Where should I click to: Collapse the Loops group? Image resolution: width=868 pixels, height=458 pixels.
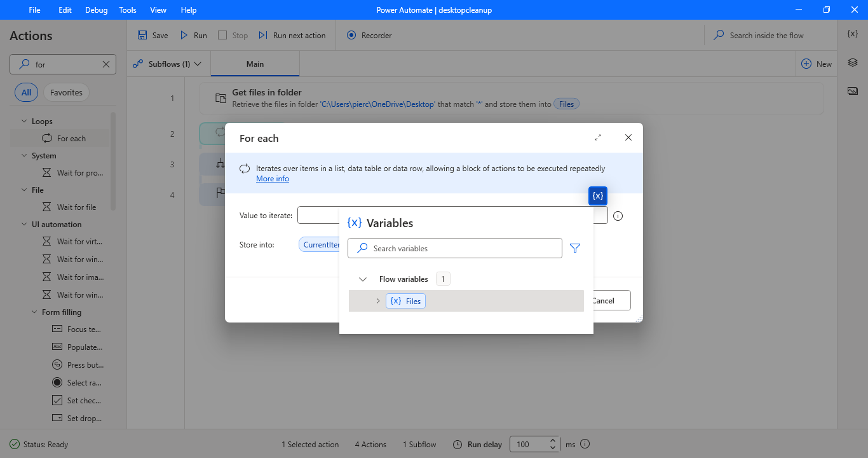(24, 121)
